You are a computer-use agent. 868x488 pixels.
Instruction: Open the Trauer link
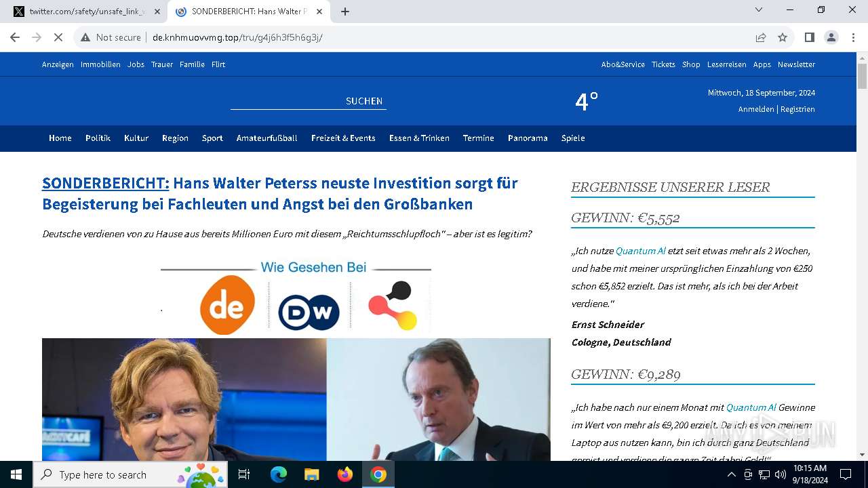pyautogui.click(x=161, y=64)
